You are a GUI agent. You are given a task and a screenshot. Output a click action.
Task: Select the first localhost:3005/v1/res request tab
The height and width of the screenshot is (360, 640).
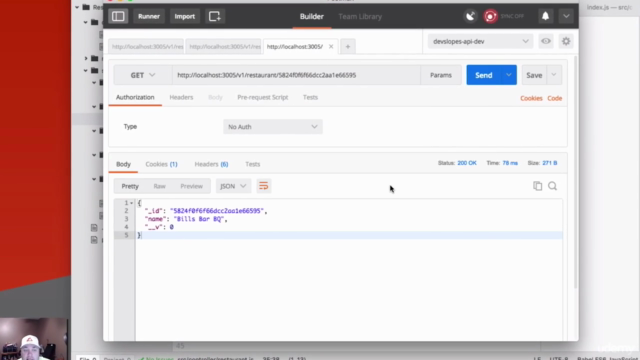tap(147, 47)
